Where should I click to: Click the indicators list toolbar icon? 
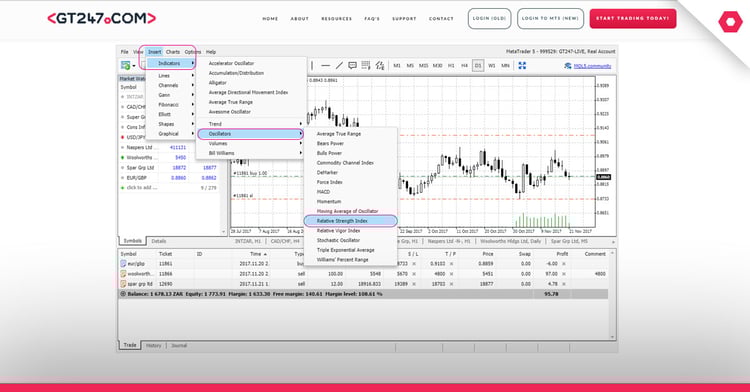pyautogui.click(x=380, y=65)
